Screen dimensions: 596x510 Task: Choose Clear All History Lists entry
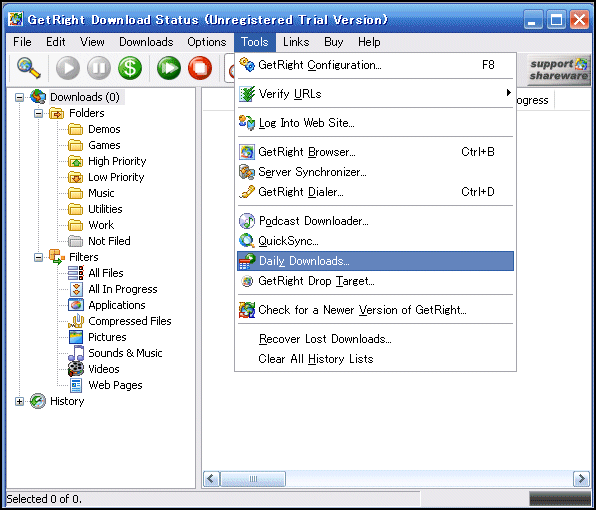point(376,359)
